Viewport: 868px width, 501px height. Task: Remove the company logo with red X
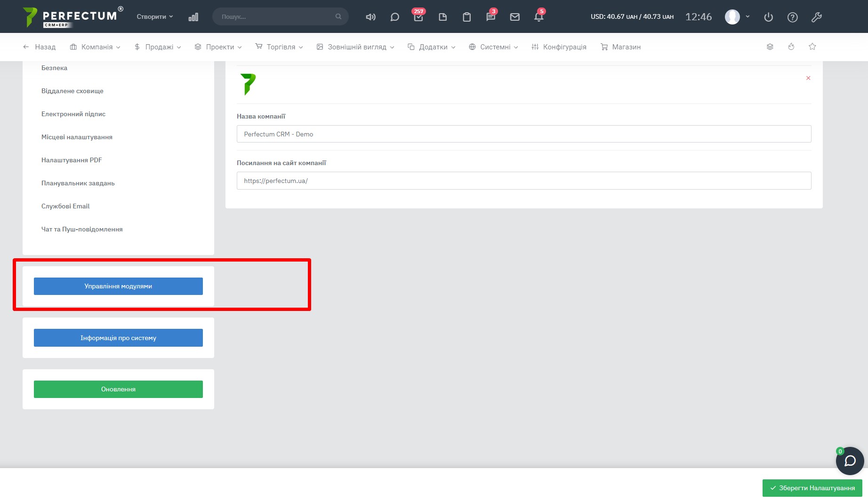(808, 78)
